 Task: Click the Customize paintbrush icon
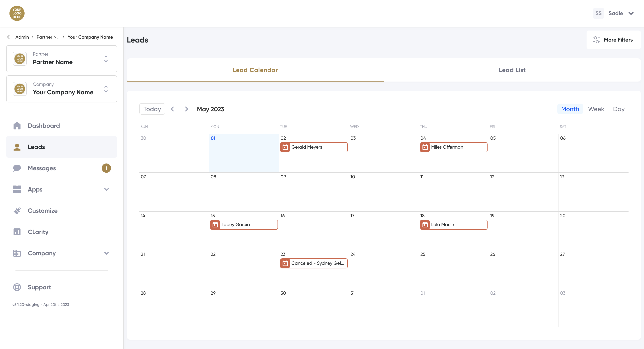17,211
